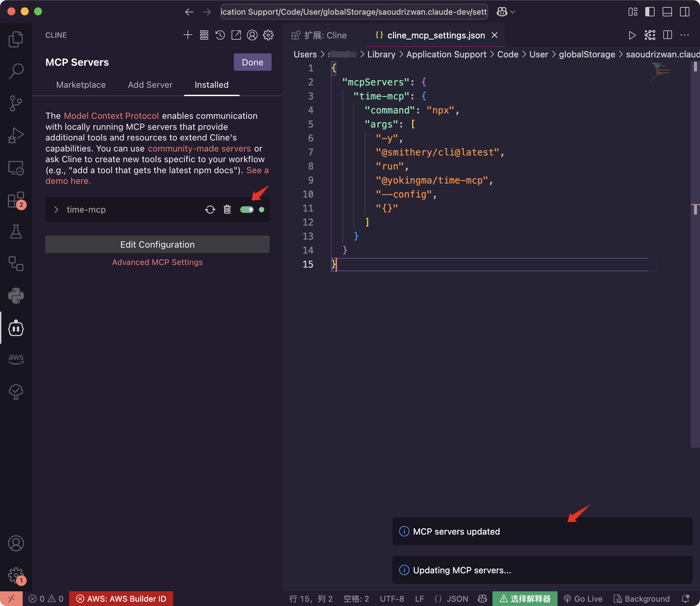
Task: Open the Extensions view in activity bar
Action: 16,200
